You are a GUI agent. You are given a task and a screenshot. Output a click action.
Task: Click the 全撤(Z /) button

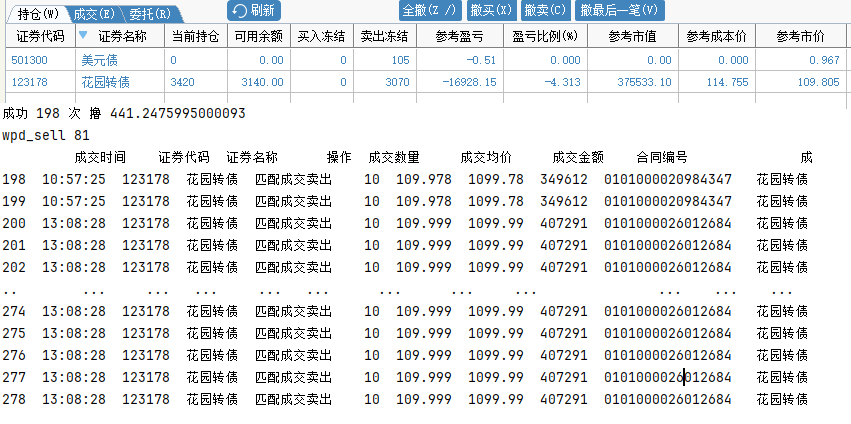point(430,10)
